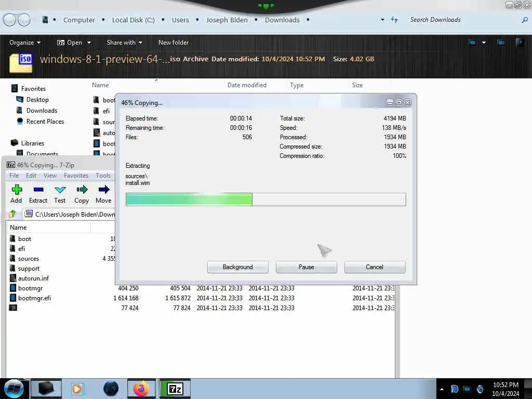
Task: Open the View menu in 7-Zip
Action: click(x=50, y=176)
